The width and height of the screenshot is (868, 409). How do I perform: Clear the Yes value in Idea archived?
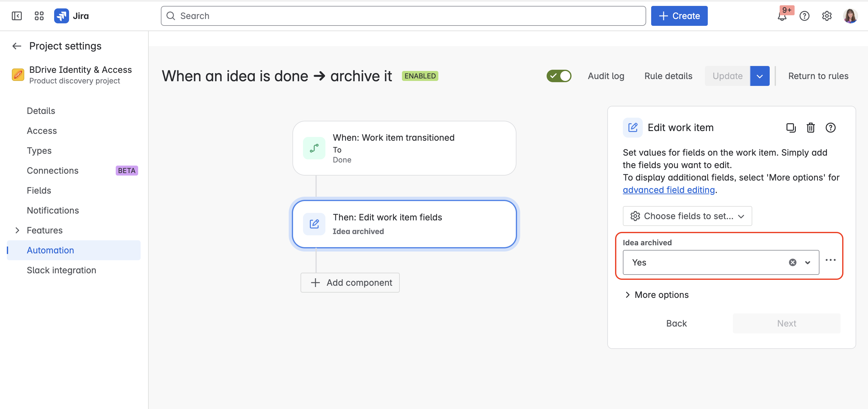click(x=792, y=262)
